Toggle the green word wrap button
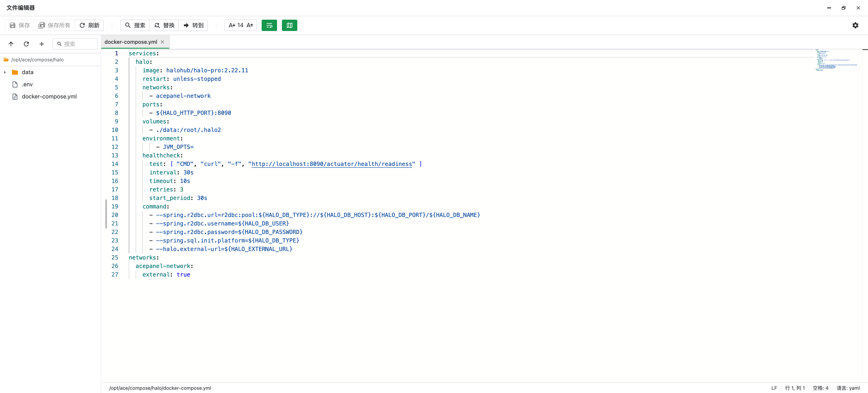868x393 pixels. point(269,25)
